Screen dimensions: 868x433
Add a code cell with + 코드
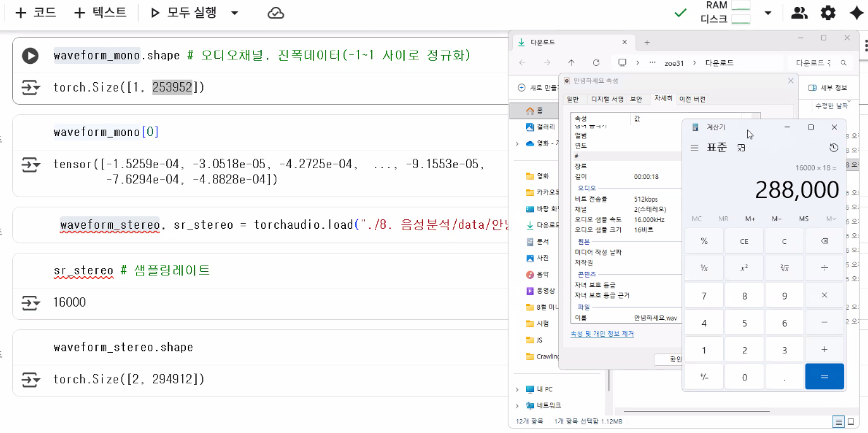point(35,13)
